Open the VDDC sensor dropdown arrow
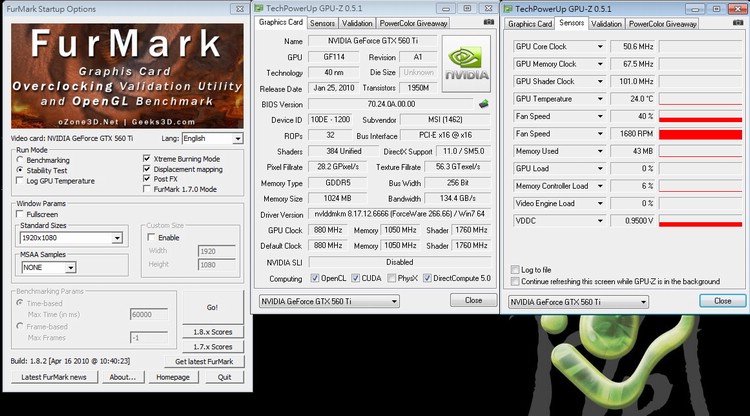 coord(600,220)
